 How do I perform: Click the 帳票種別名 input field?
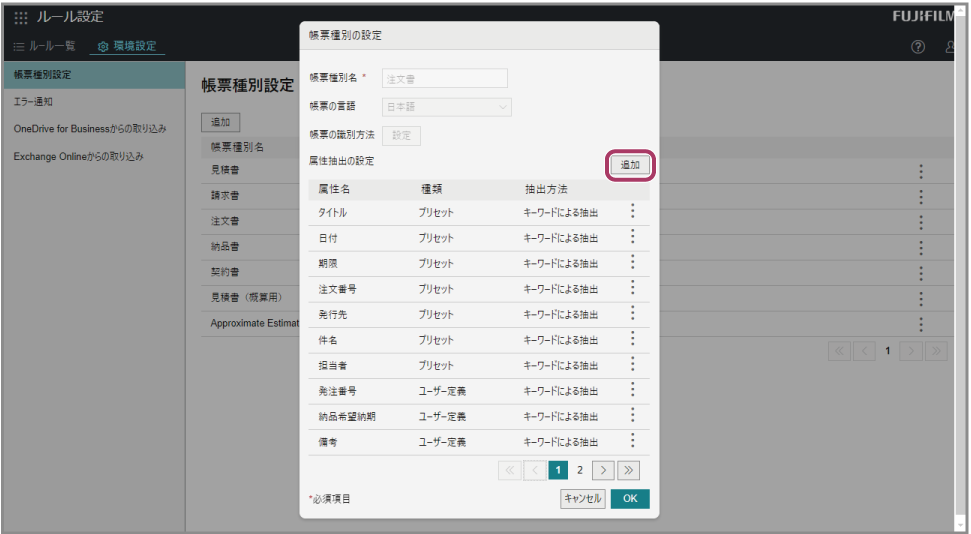click(445, 78)
